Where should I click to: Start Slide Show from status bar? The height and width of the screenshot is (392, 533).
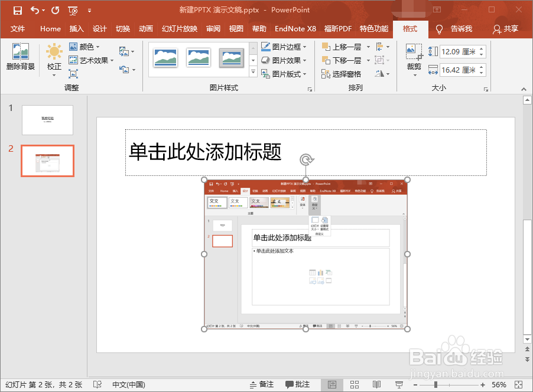coord(399,384)
